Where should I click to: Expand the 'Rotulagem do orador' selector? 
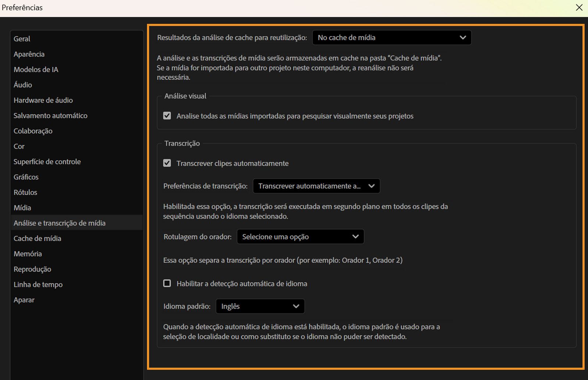tap(300, 237)
